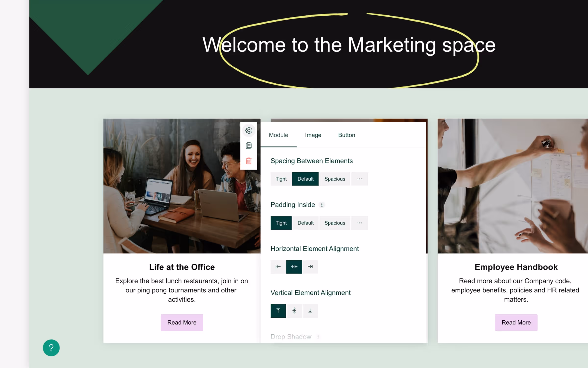The image size is (588, 368).
Task: Open more options for Padding Inside
Action: click(x=359, y=223)
